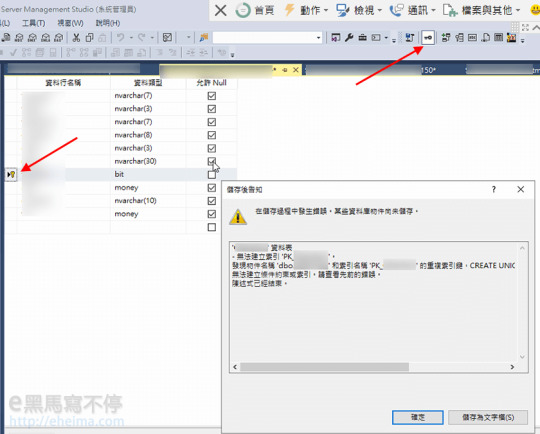
Task: Expand the command window dropdown arrow
Action: 386,38
